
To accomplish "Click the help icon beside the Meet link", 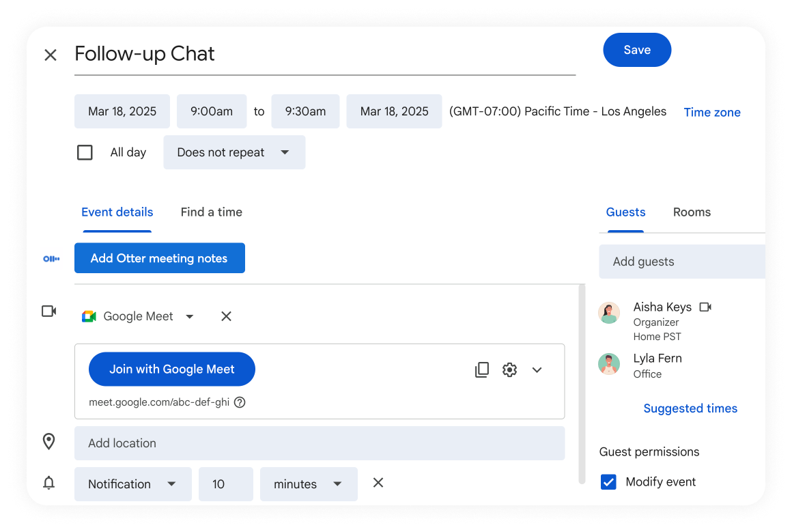I will pyautogui.click(x=240, y=402).
